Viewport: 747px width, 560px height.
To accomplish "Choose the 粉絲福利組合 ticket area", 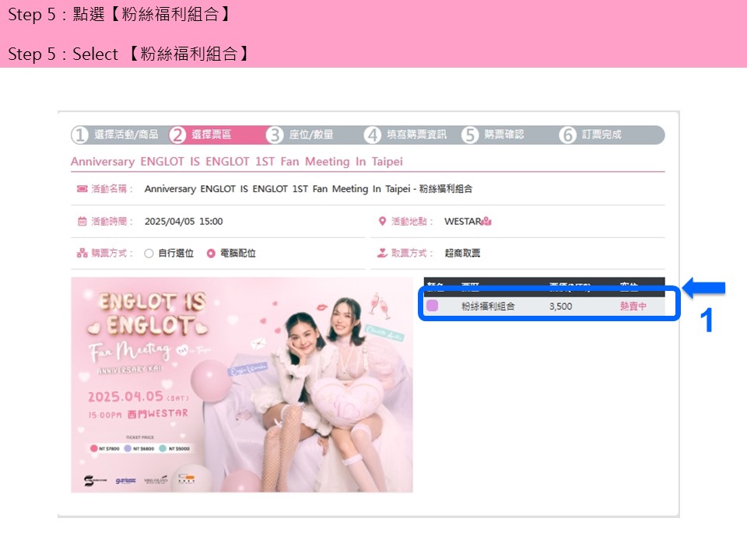I will (488, 306).
